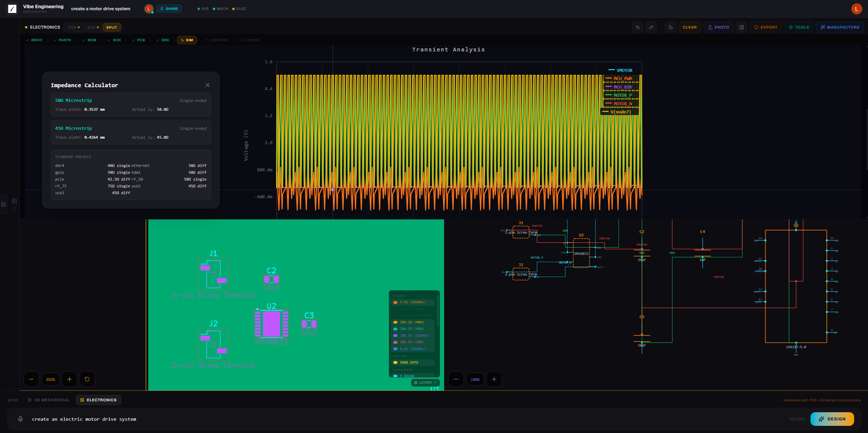Redo the last action
This screenshot has height=433, width=868.
point(651,27)
